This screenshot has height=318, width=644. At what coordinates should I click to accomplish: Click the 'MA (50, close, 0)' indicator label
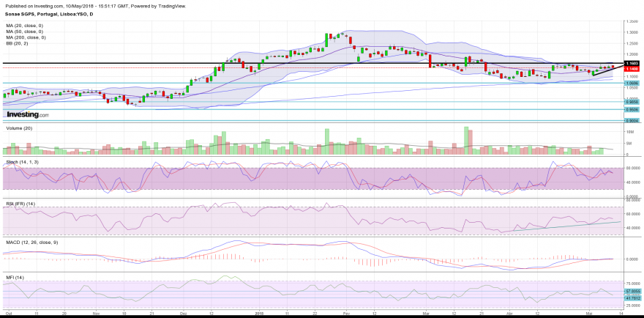(26, 32)
